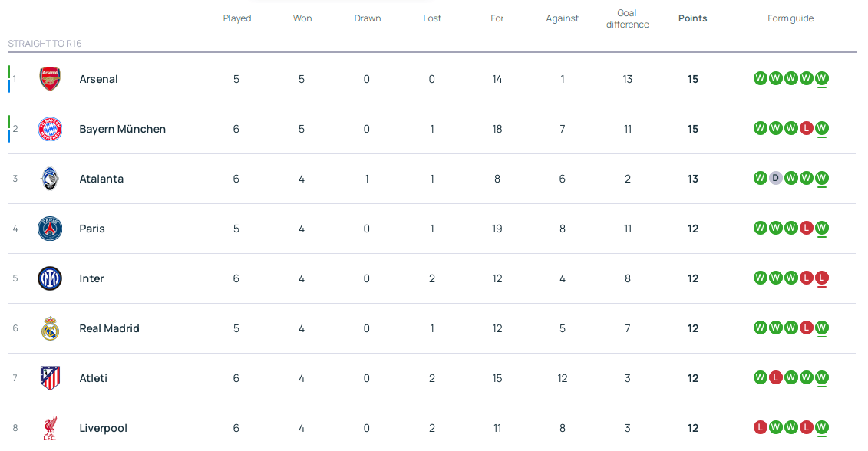Click the Inter club crest
Viewport: 868px width, 451px height.
[50, 278]
